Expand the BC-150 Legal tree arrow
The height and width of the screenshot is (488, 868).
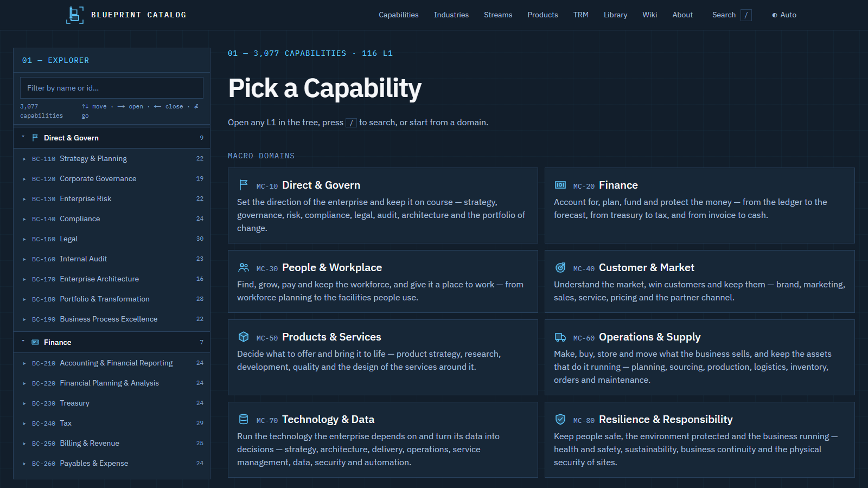[x=24, y=239]
